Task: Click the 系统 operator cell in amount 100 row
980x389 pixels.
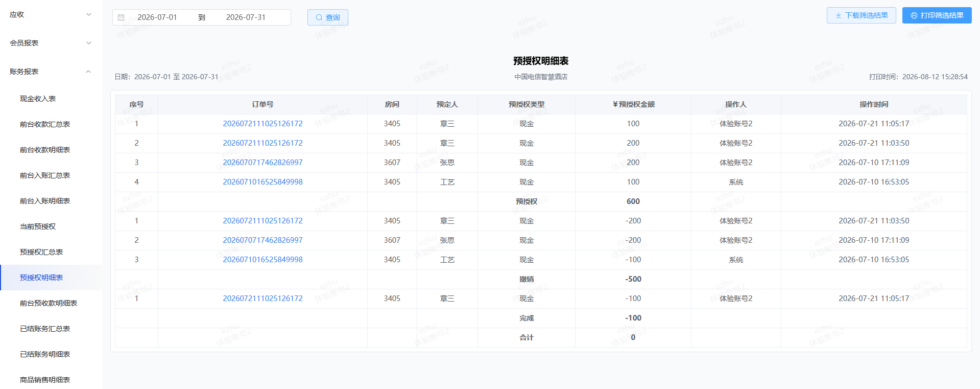Action: (x=736, y=182)
